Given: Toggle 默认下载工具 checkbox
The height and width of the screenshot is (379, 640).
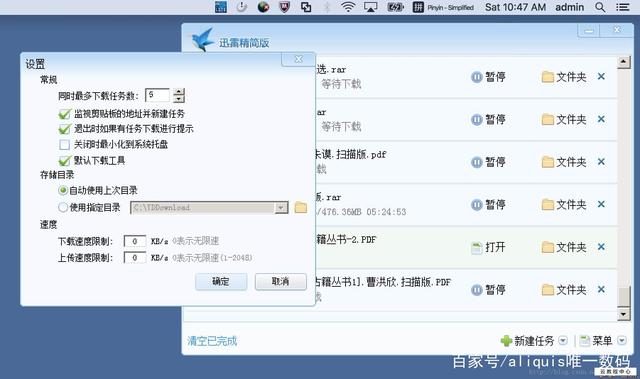Looking at the screenshot, I should click(x=64, y=160).
